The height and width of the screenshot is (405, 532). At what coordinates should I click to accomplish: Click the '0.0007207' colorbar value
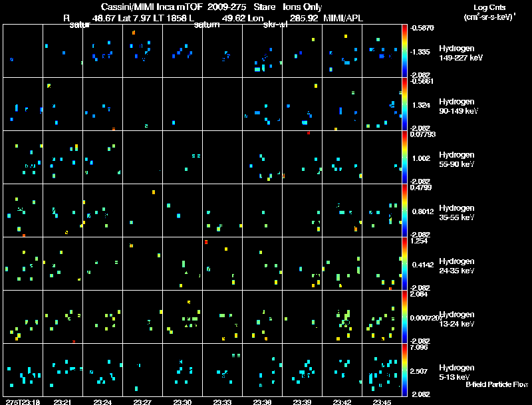click(426, 318)
